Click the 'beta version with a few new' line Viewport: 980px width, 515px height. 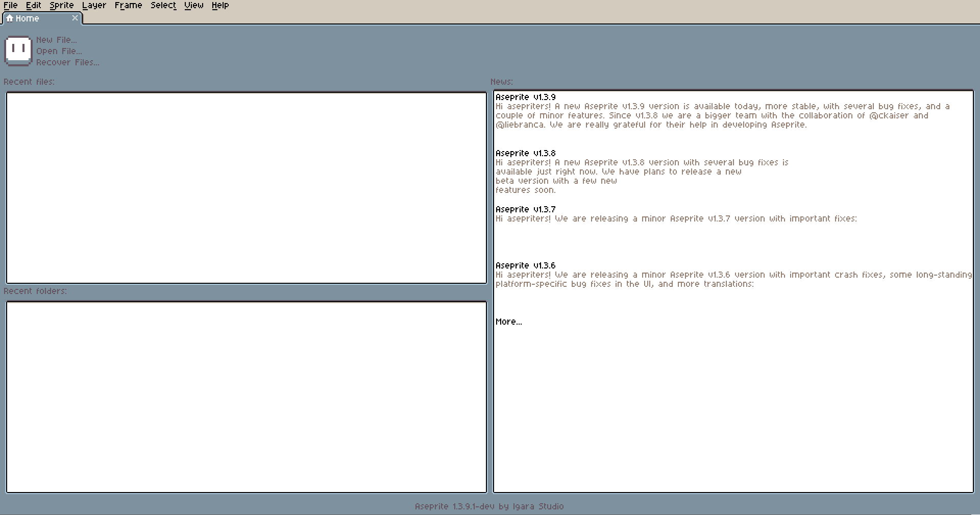(556, 181)
